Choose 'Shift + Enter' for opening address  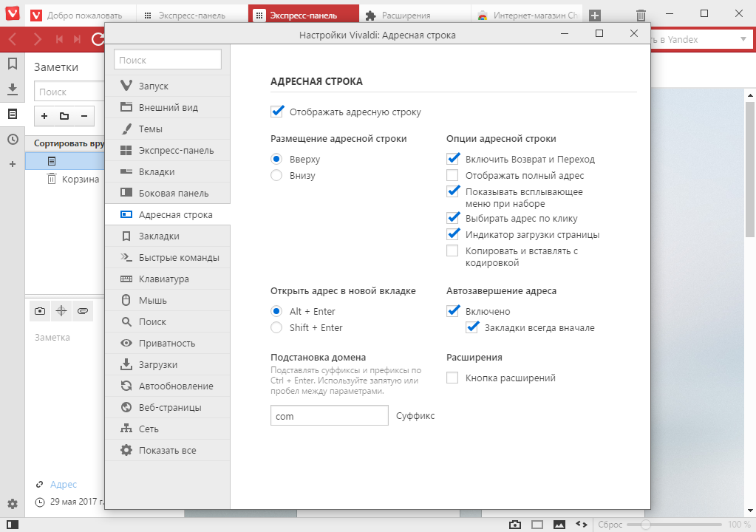pos(276,328)
